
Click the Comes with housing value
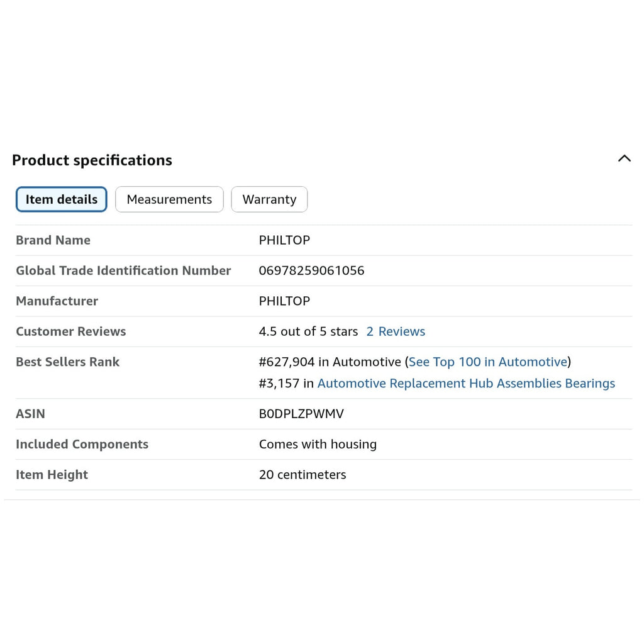(x=318, y=444)
